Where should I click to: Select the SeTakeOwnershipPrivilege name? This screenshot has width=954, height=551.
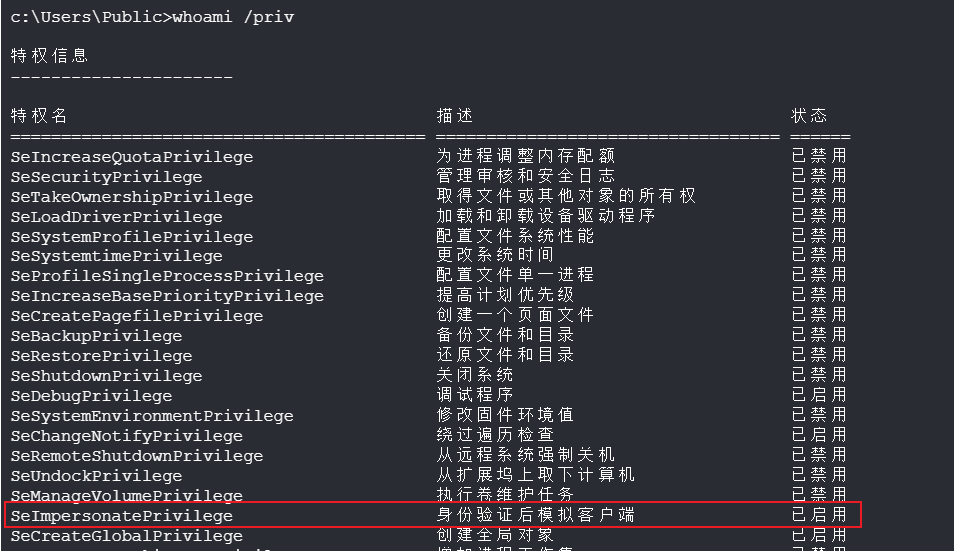coord(131,197)
